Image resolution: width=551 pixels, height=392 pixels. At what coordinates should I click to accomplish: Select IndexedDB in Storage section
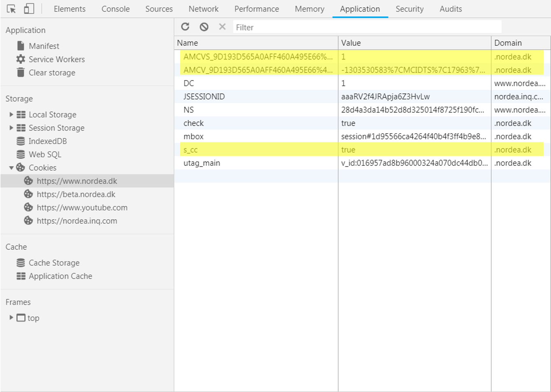[48, 141]
